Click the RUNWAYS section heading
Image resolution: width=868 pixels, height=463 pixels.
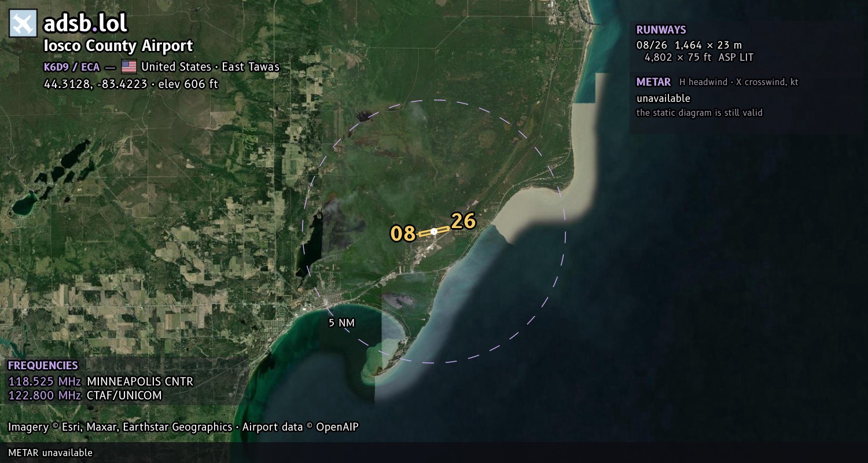(661, 30)
